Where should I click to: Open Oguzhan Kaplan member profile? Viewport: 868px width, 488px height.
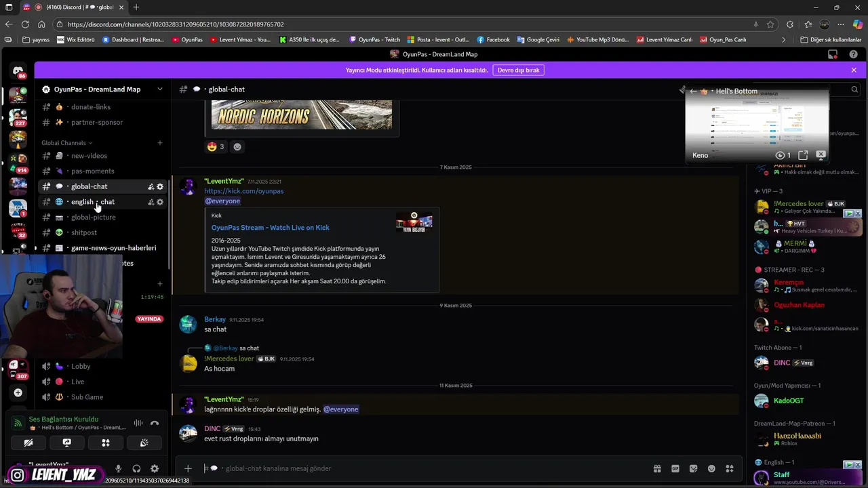[799, 305]
